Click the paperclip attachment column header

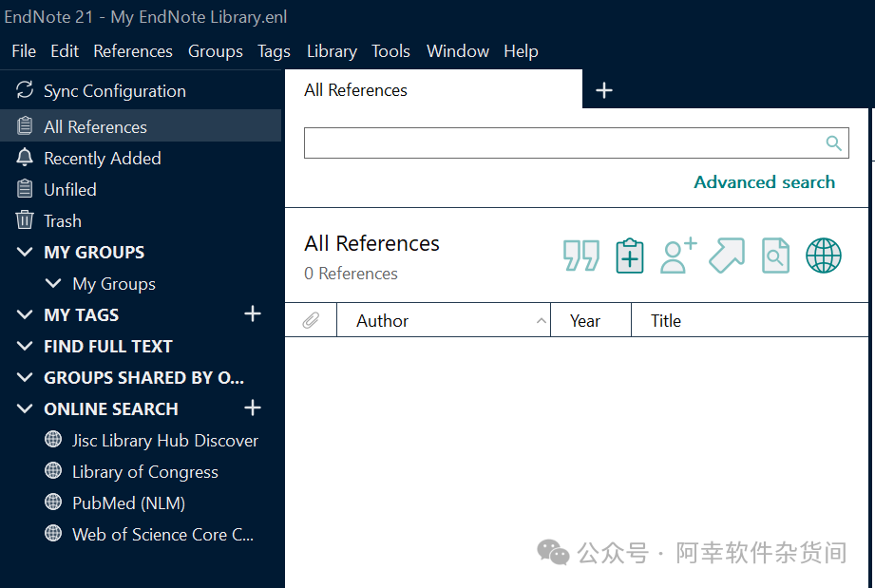[311, 320]
